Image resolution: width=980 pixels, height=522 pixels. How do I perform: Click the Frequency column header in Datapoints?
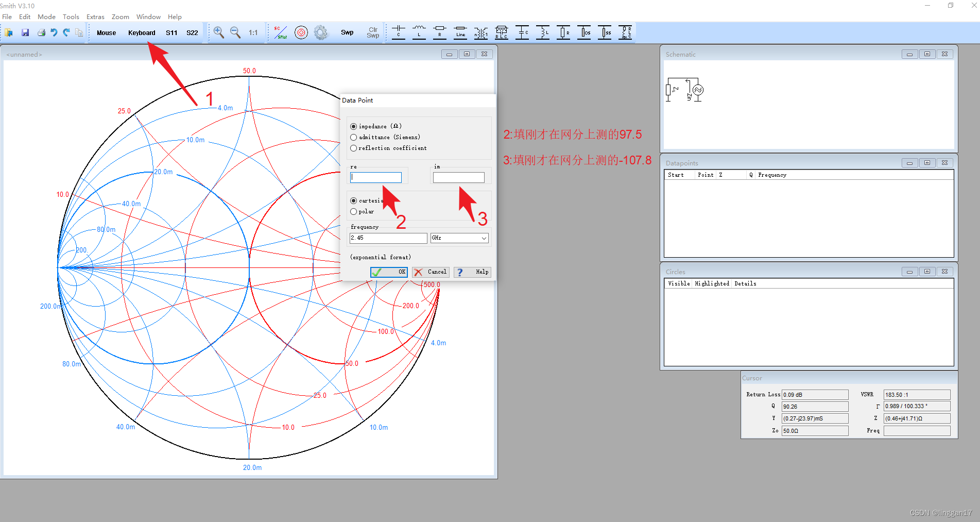click(772, 175)
